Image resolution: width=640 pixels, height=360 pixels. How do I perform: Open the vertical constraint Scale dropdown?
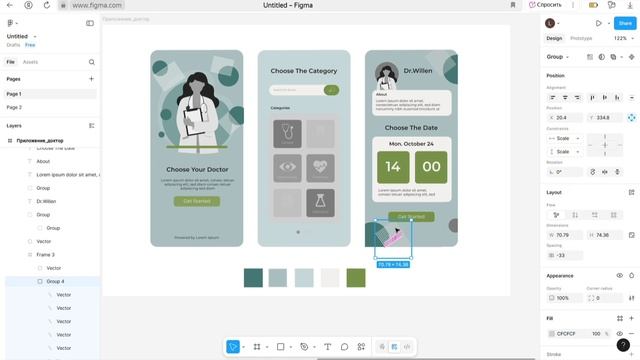[x=564, y=151]
